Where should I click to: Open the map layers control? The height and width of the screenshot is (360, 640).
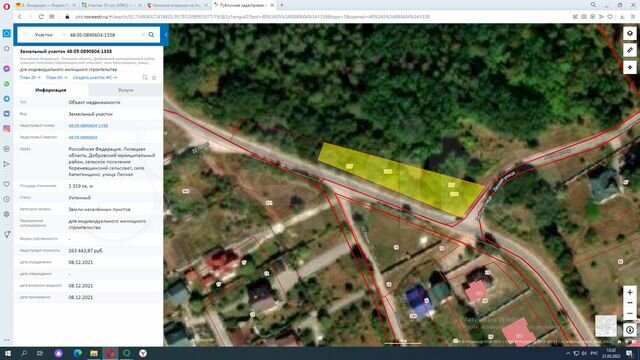pos(630,33)
